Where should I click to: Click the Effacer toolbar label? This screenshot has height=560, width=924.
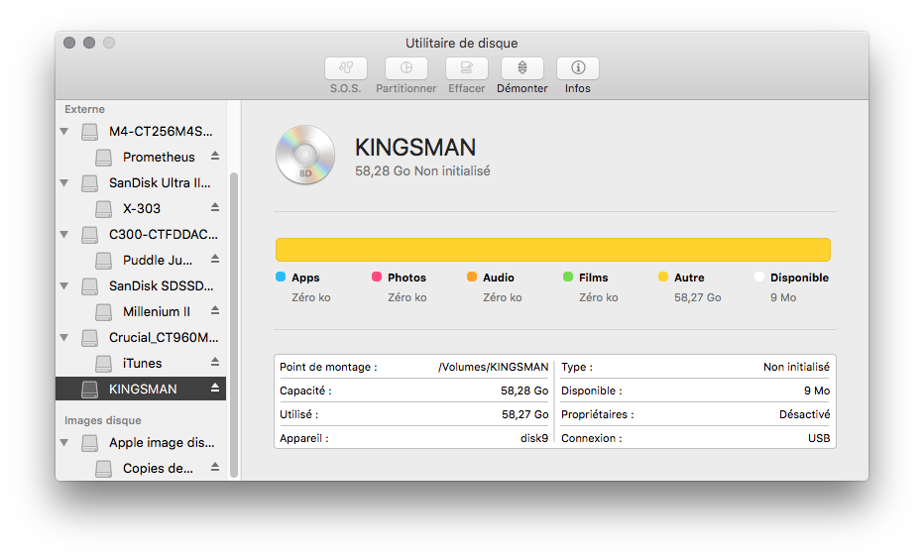[x=466, y=88]
